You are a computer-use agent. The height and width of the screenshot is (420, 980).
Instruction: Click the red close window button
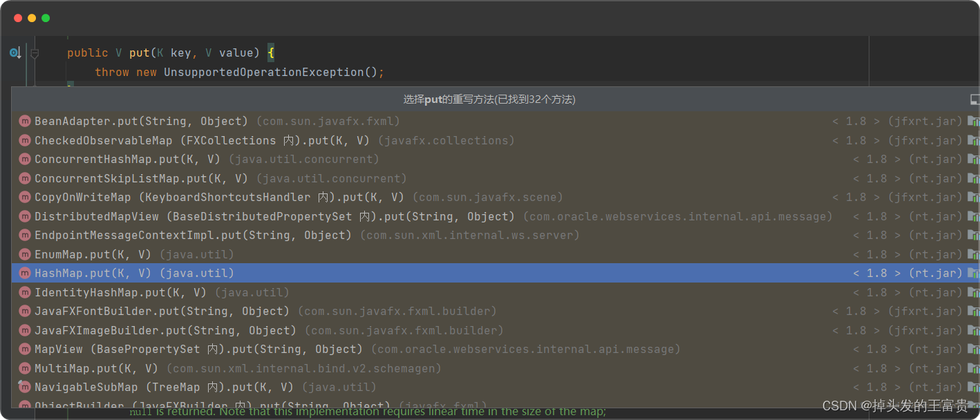18,18
